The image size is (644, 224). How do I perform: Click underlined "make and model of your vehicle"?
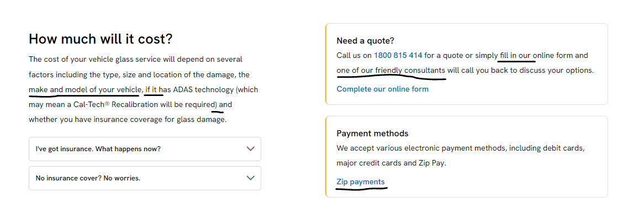point(85,89)
